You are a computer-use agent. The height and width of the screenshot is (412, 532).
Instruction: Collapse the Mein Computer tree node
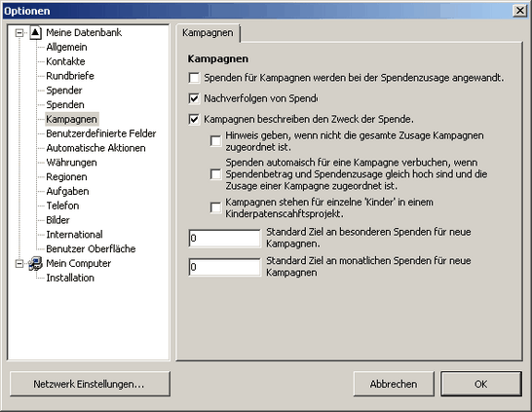[x=19, y=264]
